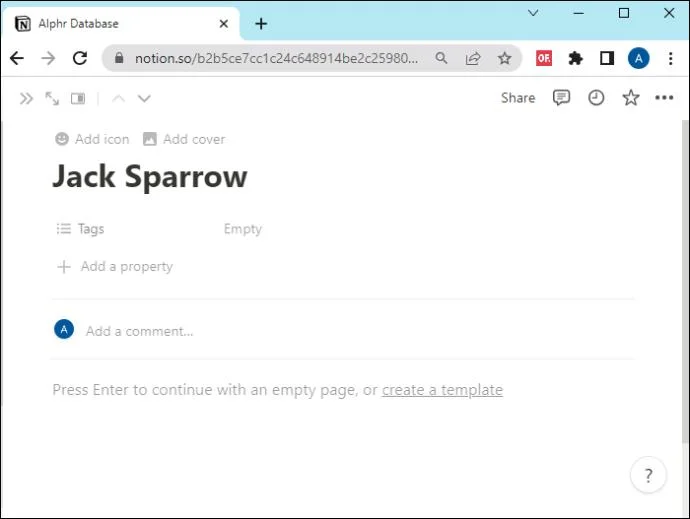Open a new browser tab

pyautogui.click(x=261, y=23)
